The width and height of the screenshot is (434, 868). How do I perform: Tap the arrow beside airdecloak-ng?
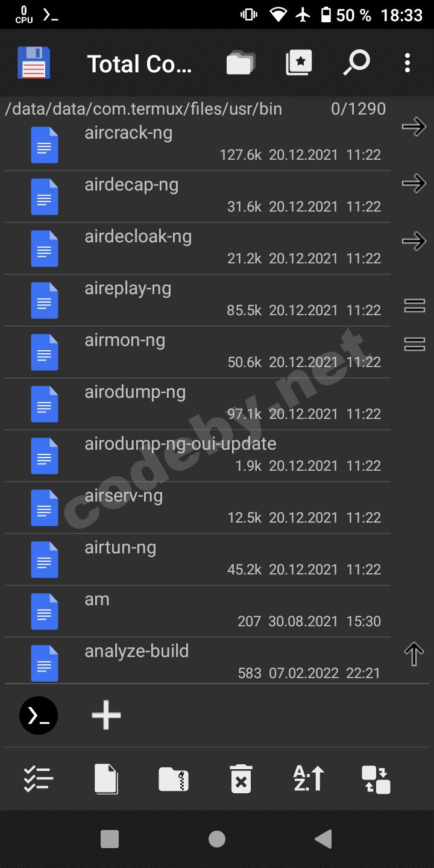click(414, 241)
